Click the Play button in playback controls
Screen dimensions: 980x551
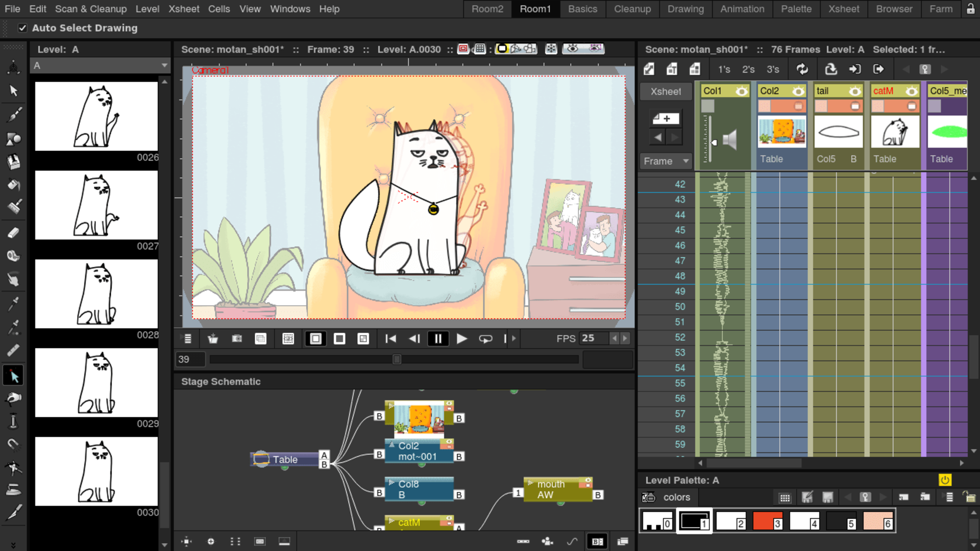[x=461, y=338]
